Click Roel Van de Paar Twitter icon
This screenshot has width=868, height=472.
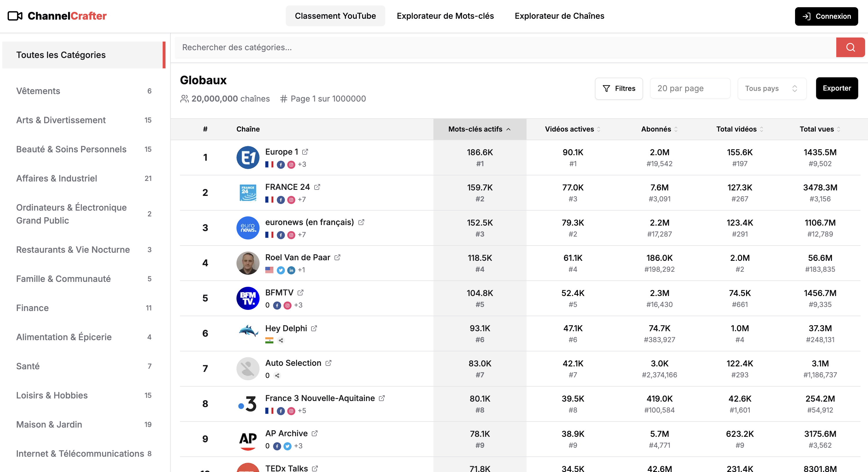(x=281, y=270)
